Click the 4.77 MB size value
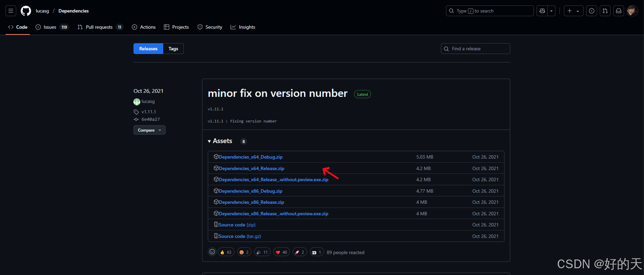 point(425,191)
